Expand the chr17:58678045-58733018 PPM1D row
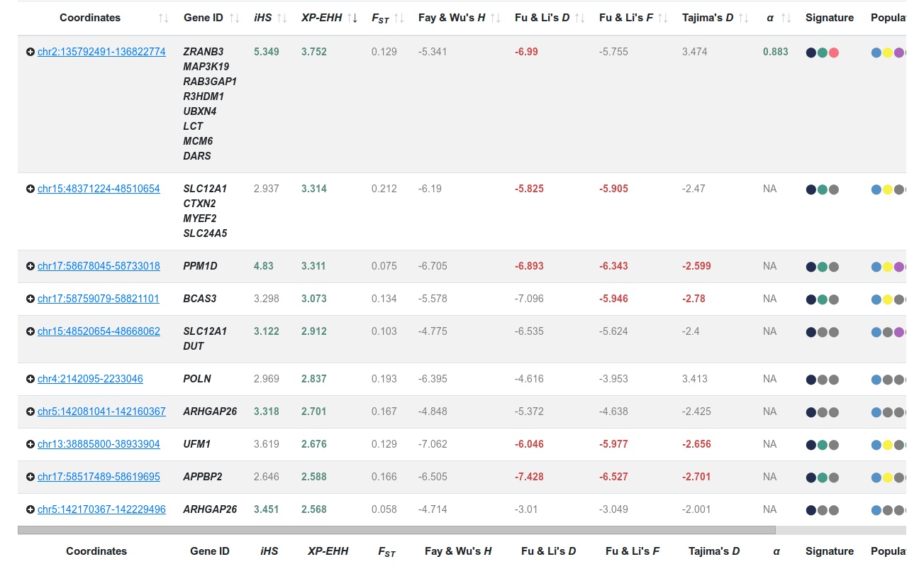This screenshot has height=569, width=924. [30, 266]
